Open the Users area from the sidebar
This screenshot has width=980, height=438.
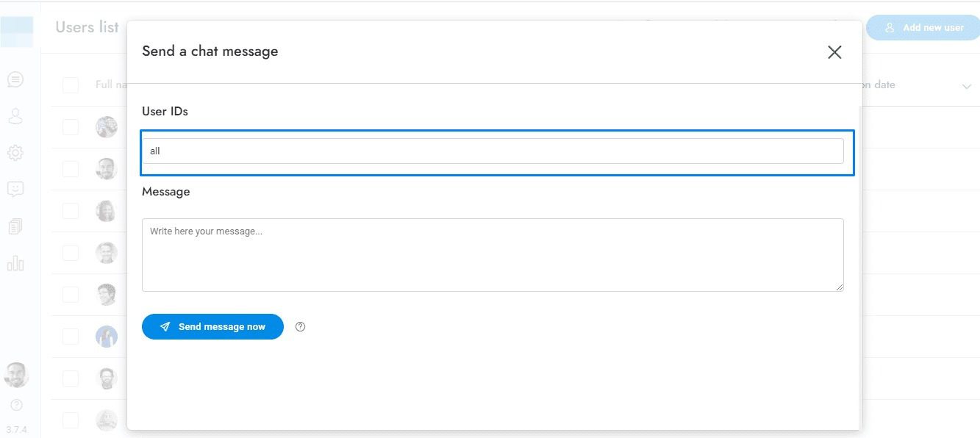tap(15, 116)
